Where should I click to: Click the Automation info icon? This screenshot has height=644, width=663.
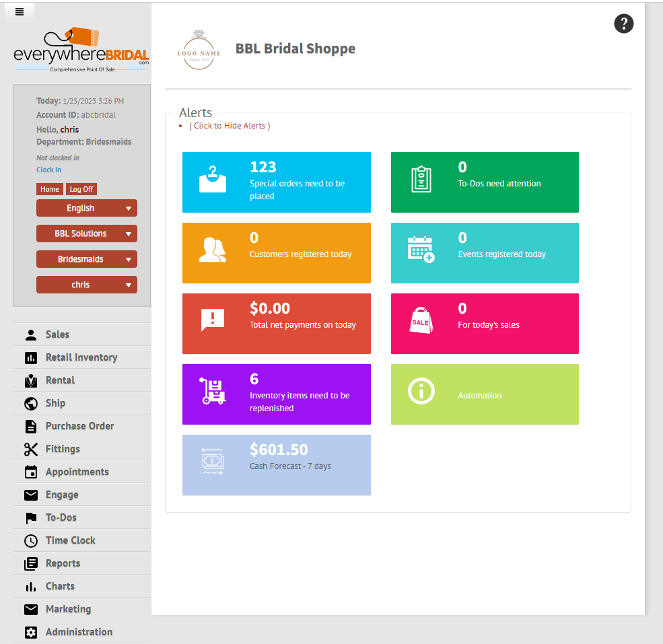tap(421, 391)
